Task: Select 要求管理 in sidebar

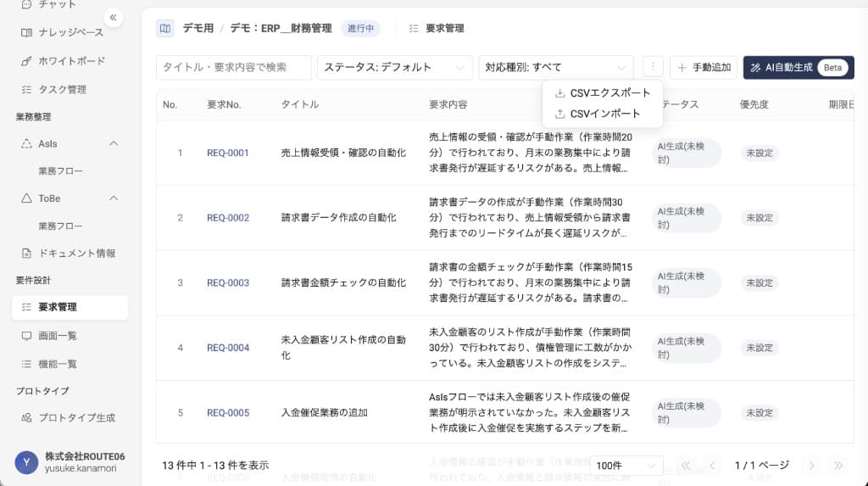Action: coord(70,307)
